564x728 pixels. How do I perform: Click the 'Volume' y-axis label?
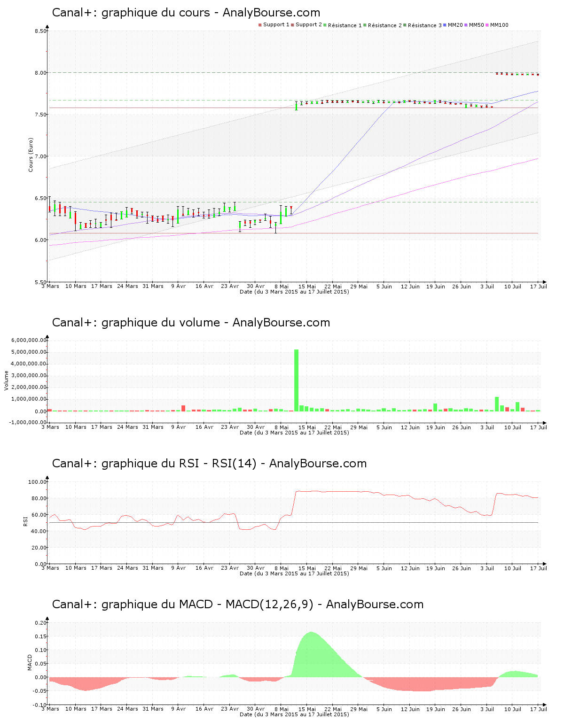click(6, 380)
